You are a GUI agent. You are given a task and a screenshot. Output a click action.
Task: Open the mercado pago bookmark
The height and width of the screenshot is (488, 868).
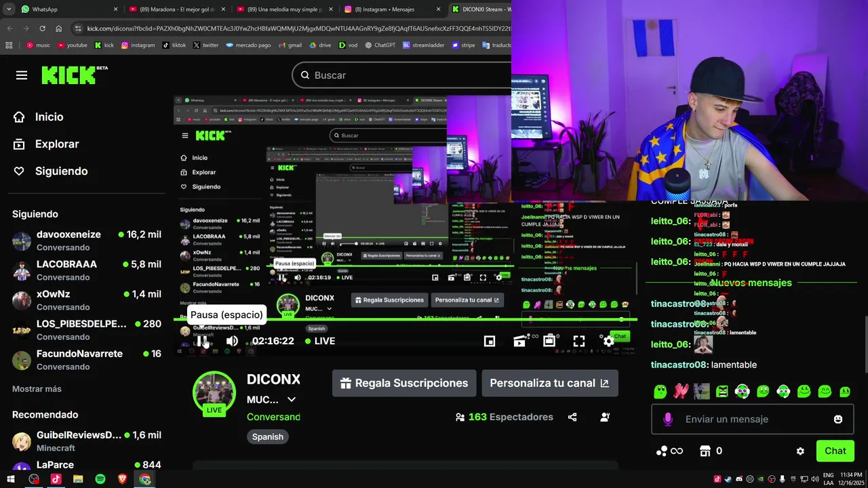click(x=248, y=45)
